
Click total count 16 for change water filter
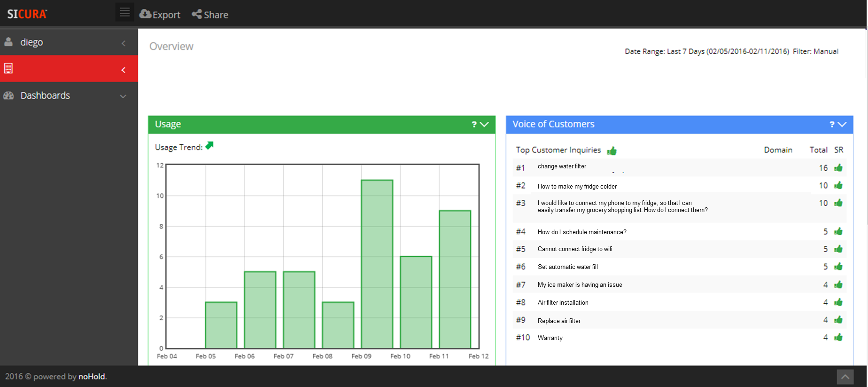823,168
